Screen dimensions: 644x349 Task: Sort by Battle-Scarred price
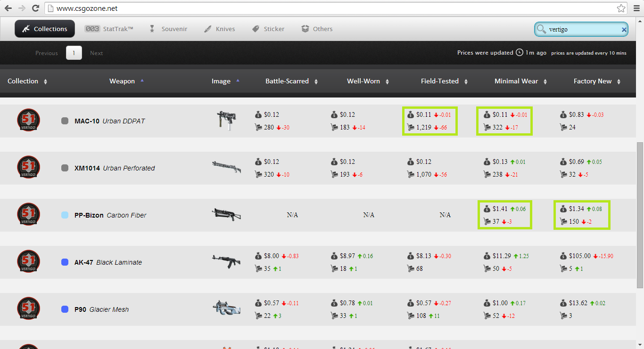[292, 81]
